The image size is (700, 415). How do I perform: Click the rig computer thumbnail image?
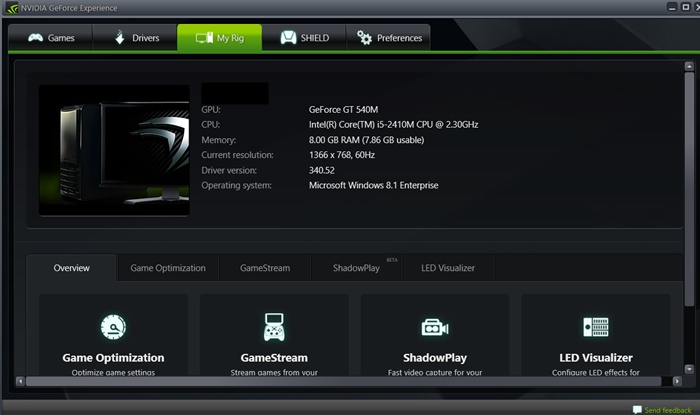114,150
